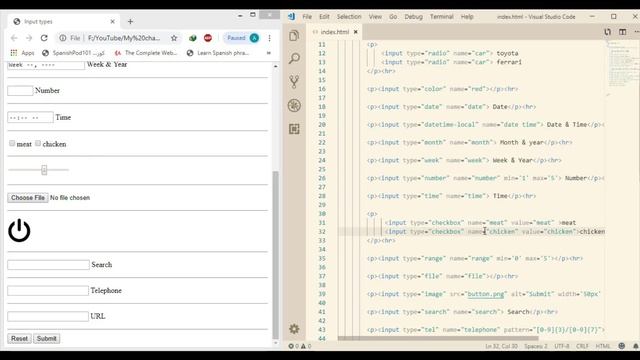The width and height of the screenshot is (640, 360).
Task: Click the Reset button
Action: point(19,338)
